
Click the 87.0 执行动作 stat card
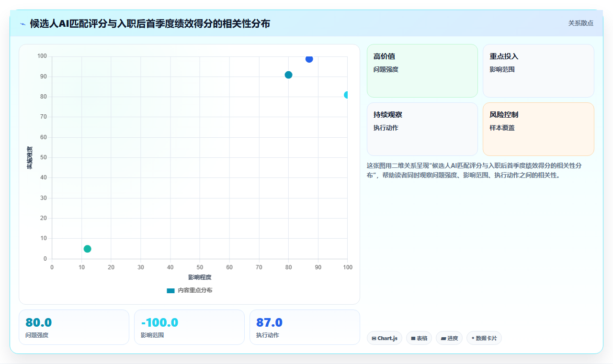[x=305, y=327]
